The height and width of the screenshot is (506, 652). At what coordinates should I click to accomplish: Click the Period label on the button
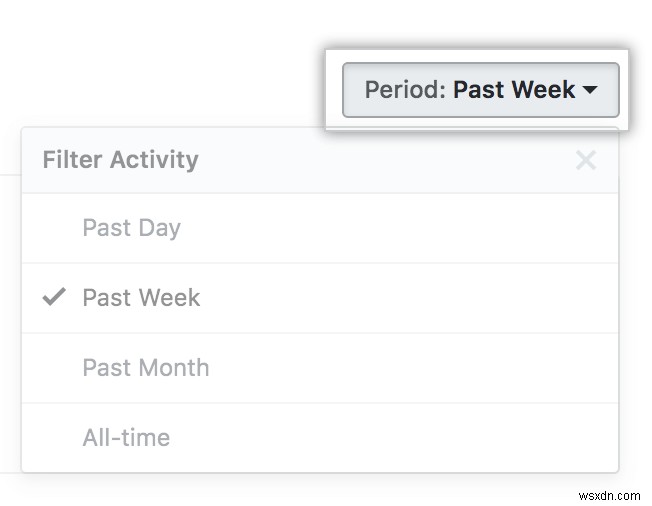tap(404, 90)
